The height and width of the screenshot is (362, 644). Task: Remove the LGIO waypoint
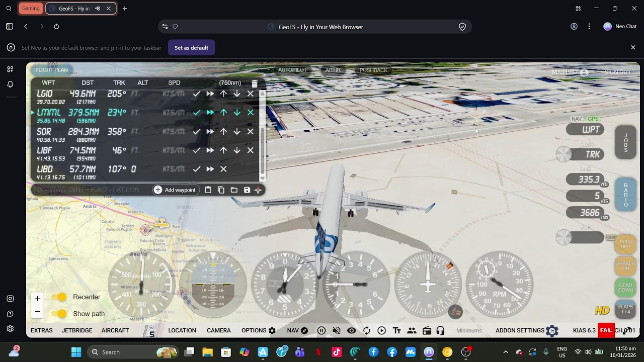point(251,94)
